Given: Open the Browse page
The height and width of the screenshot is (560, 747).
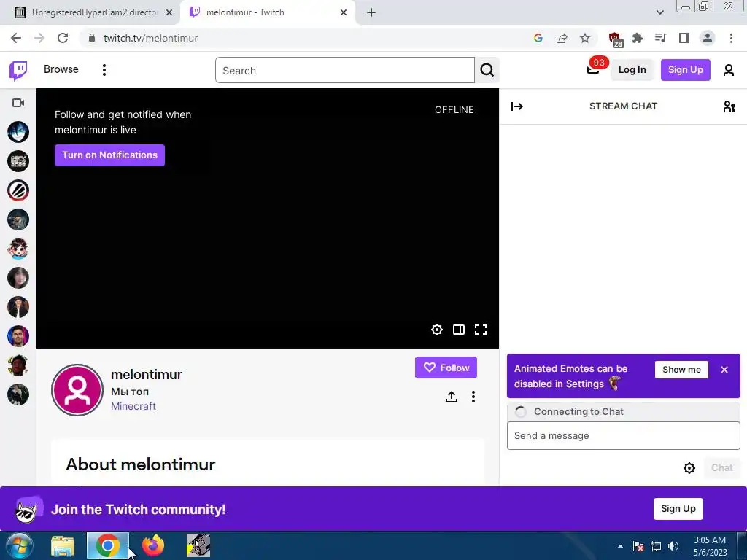Looking at the screenshot, I should coord(61,69).
